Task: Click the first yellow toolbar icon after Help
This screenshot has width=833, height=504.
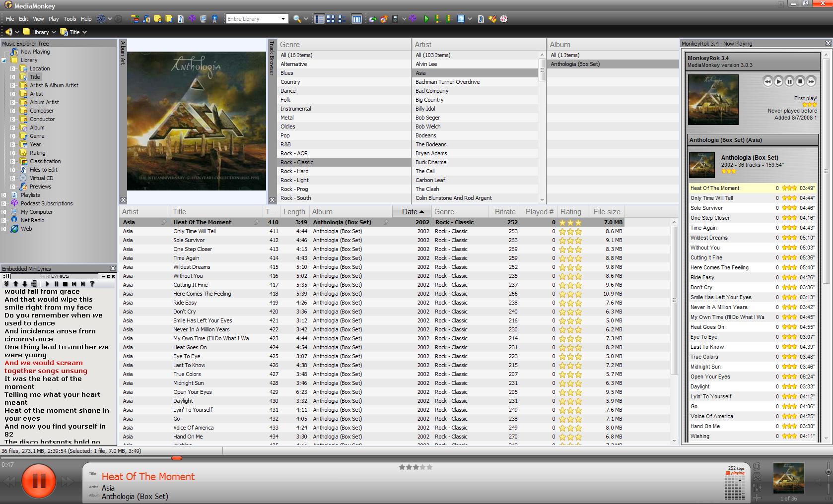Action: tap(135, 19)
